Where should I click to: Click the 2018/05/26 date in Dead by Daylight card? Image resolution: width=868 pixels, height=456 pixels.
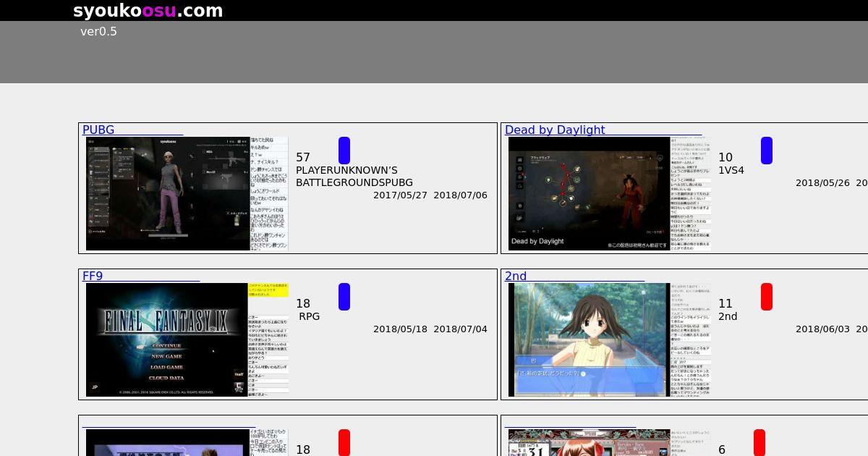[822, 183]
